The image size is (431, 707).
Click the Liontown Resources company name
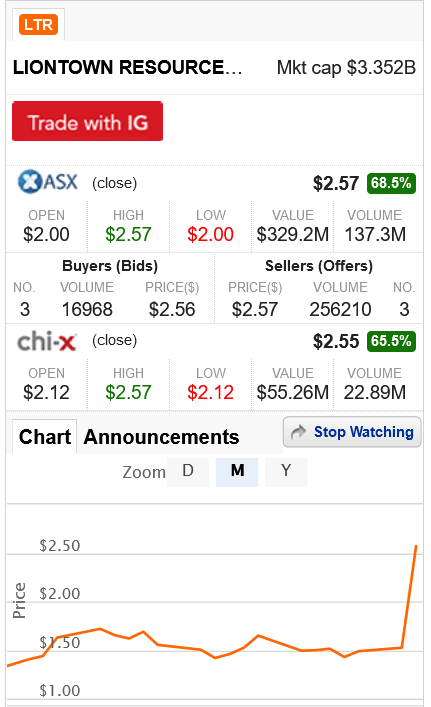pos(127,67)
